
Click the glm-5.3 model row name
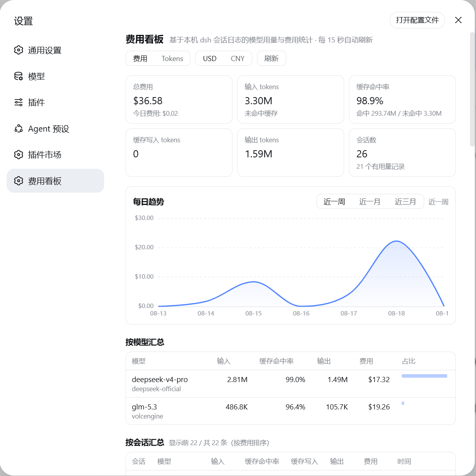coord(145,407)
